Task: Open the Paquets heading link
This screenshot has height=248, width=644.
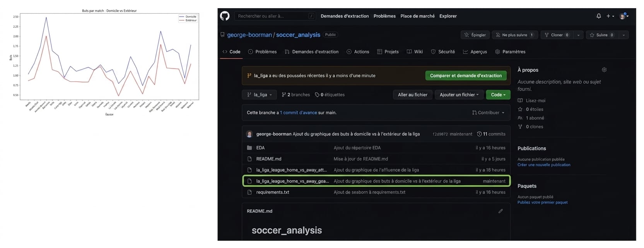Action: tap(527, 186)
